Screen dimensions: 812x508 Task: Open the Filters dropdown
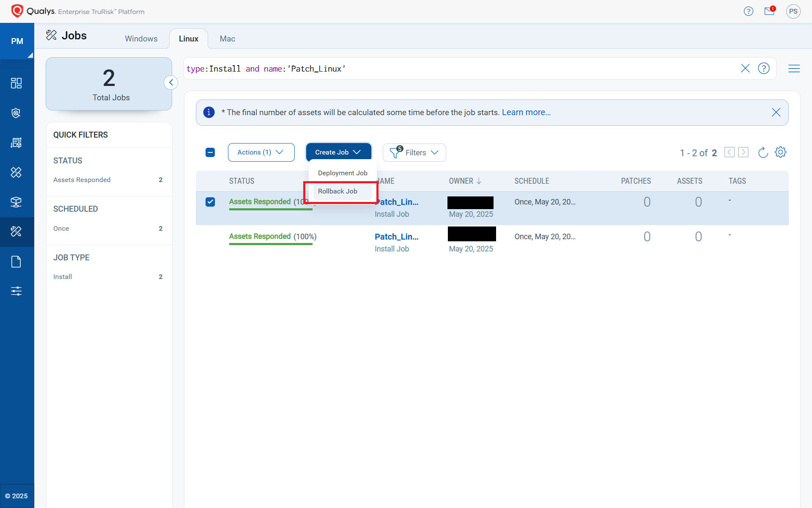coord(414,152)
